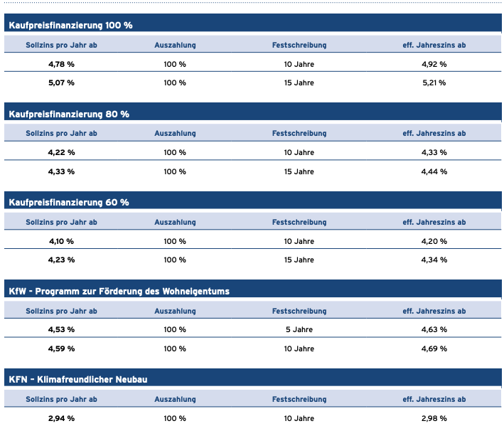Click the 4,44 % effective interest value
Viewport: 504px width, 426px height.
[x=434, y=171]
